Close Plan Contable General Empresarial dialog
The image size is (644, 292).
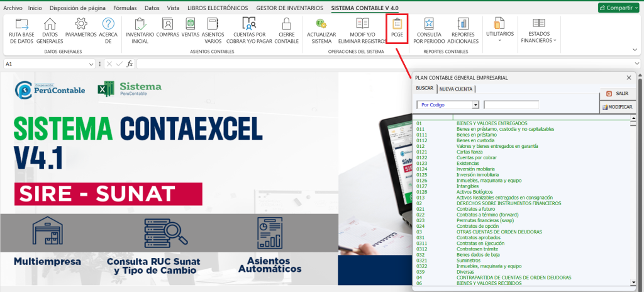tap(629, 77)
